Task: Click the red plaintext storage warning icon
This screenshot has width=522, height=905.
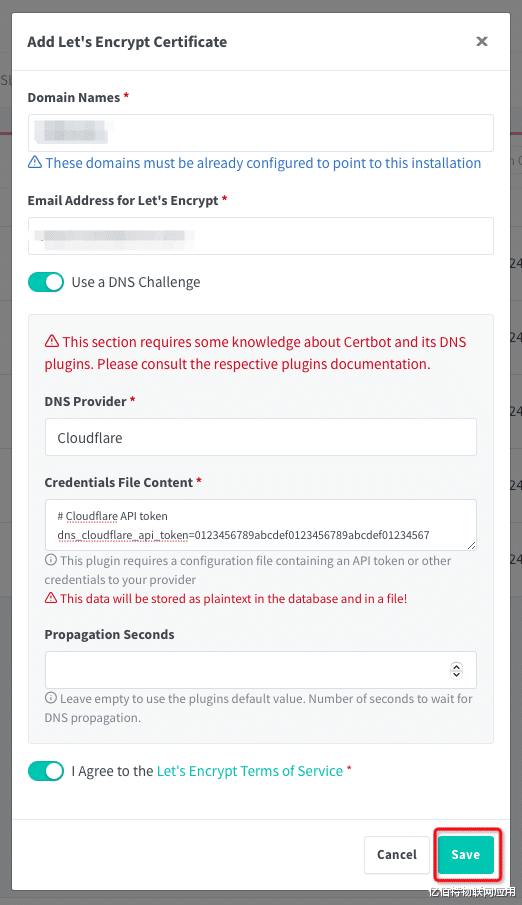Action: (x=51, y=598)
